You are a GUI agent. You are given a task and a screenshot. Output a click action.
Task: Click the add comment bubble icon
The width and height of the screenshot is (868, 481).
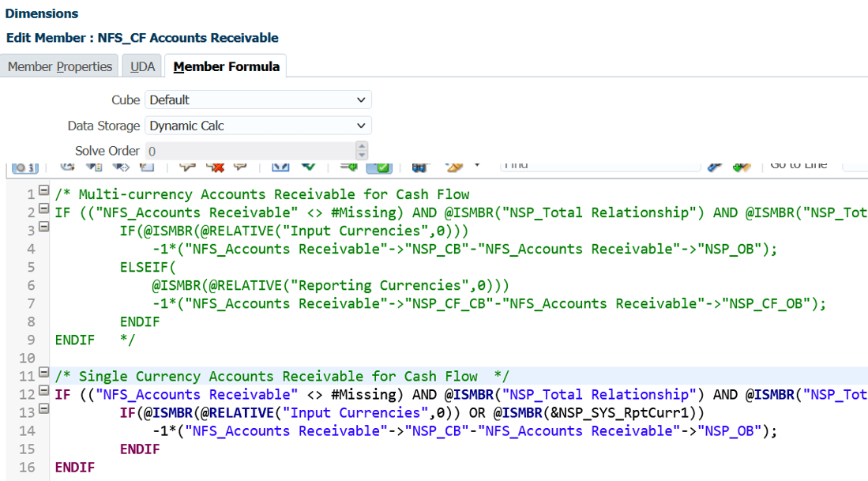(x=188, y=166)
